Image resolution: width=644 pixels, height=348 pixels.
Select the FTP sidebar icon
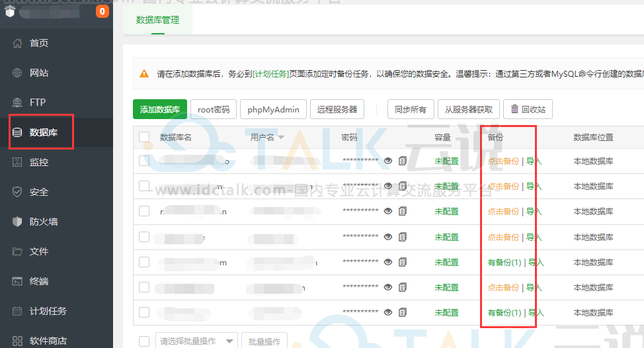(18, 103)
